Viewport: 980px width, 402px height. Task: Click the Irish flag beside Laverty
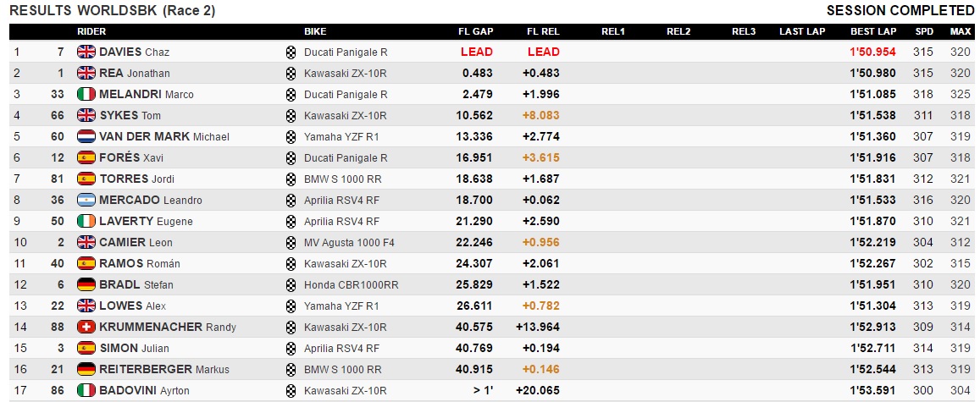click(86, 221)
